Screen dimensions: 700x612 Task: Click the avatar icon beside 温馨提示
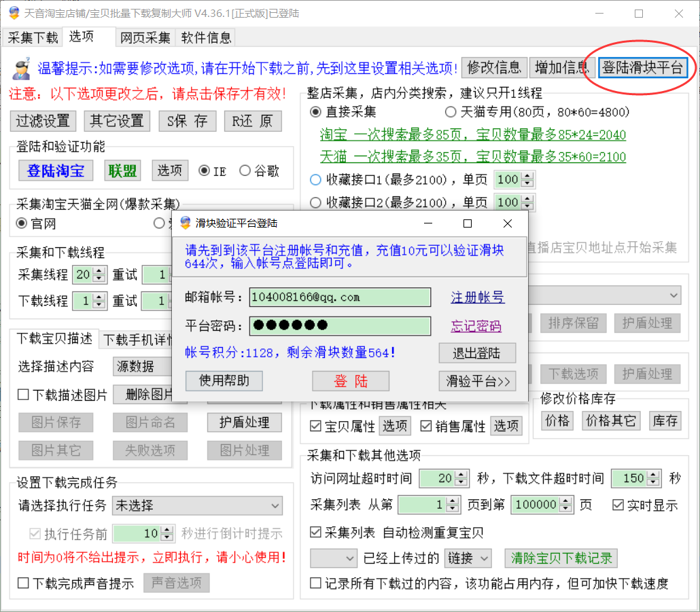coord(22,67)
